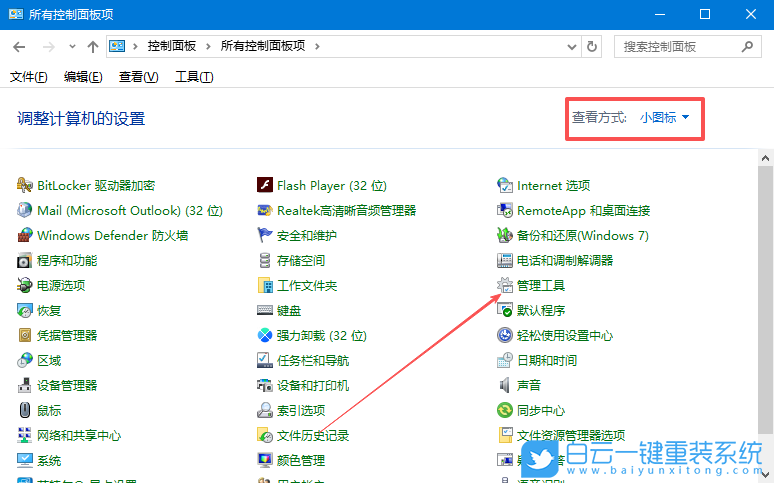Open the Flash Player icon
The height and width of the screenshot is (483, 774).
pos(265,185)
